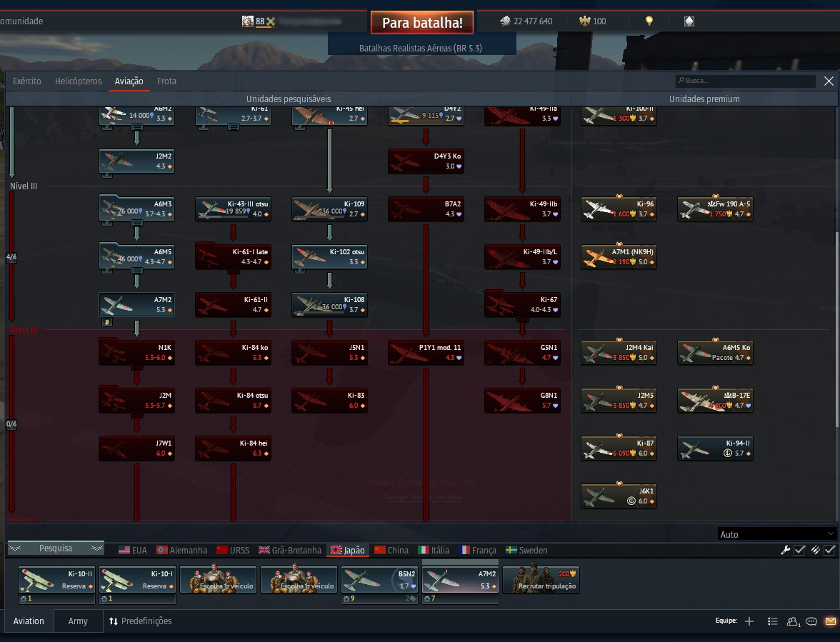Click the Silver Lions currency icon
This screenshot has height=642, width=840.
click(x=505, y=21)
